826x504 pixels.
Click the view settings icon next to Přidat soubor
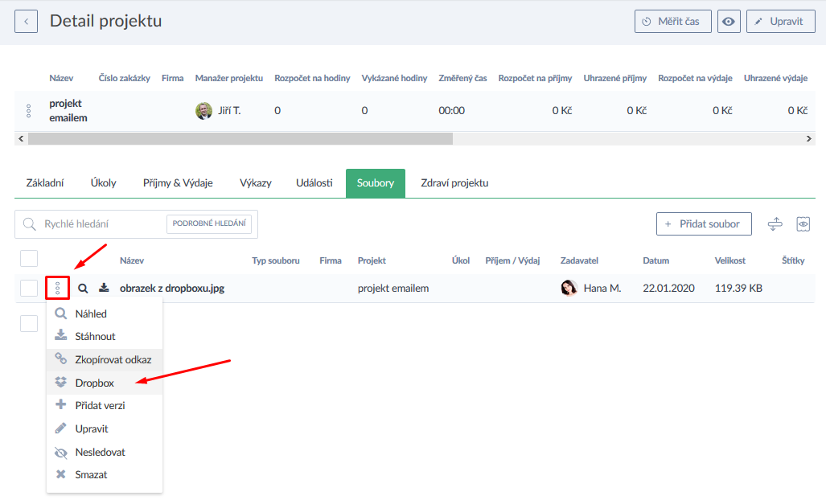point(802,224)
